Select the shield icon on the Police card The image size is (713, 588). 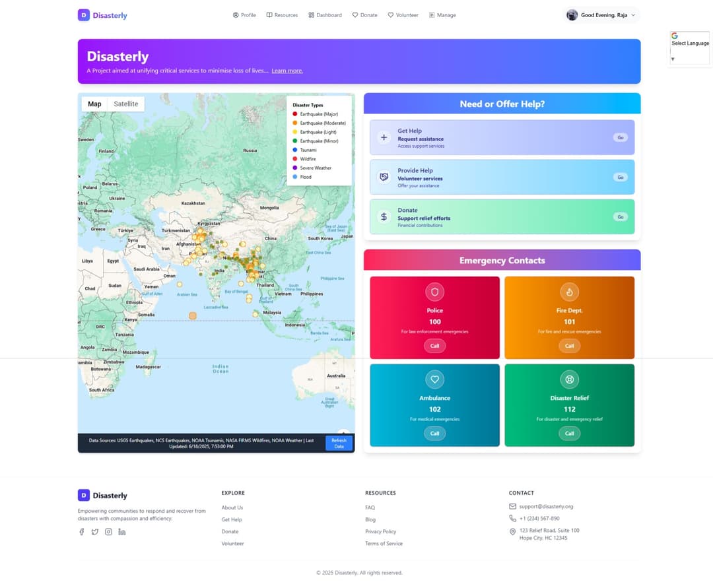434,292
